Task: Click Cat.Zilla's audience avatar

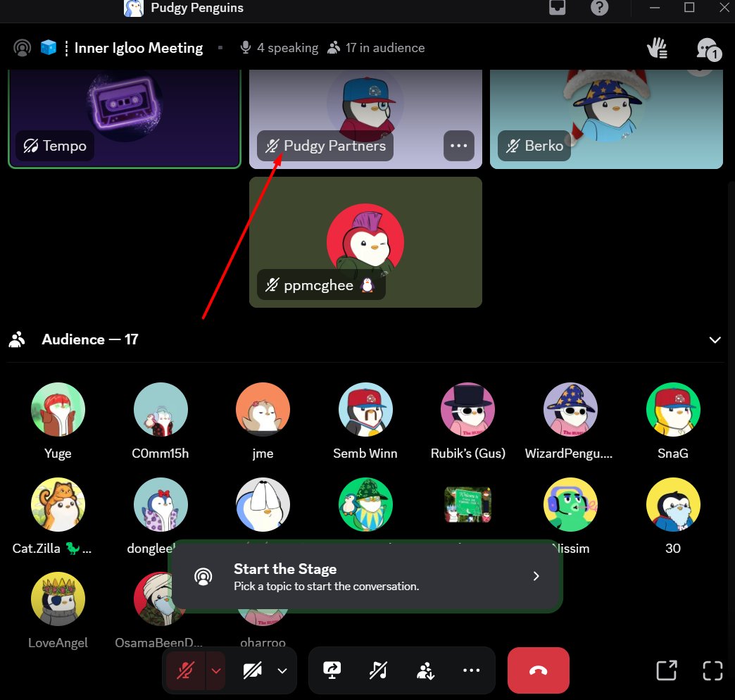Action: tap(58, 504)
